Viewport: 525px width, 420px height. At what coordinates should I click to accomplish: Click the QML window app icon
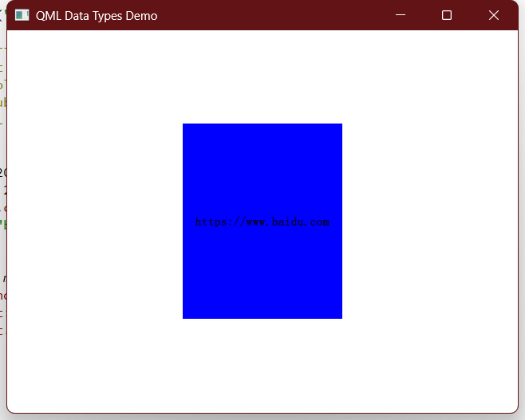point(22,15)
